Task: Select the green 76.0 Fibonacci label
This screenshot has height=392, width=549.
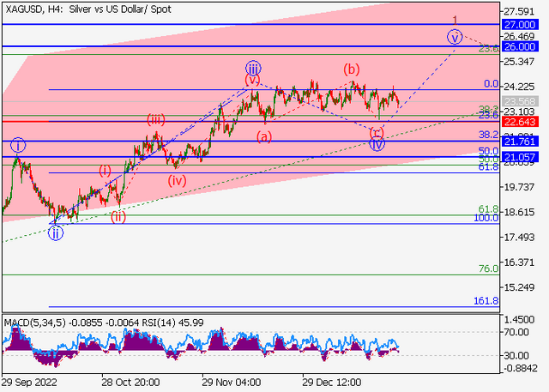Action: click(x=488, y=268)
